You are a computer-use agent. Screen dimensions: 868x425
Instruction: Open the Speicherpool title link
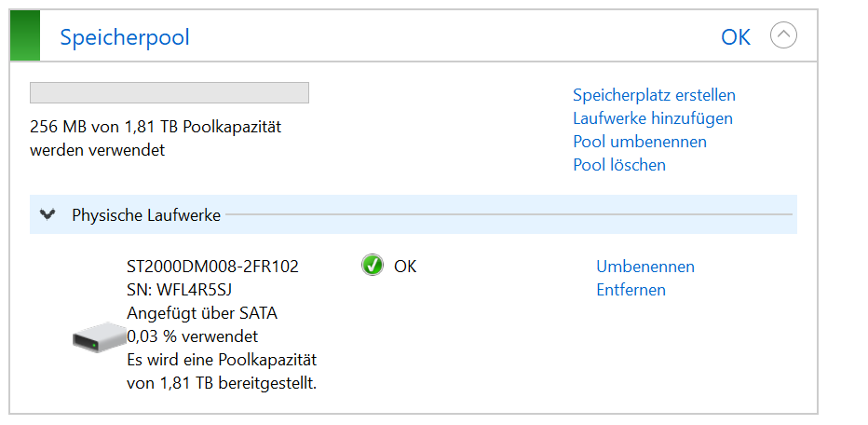coord(125,37)
